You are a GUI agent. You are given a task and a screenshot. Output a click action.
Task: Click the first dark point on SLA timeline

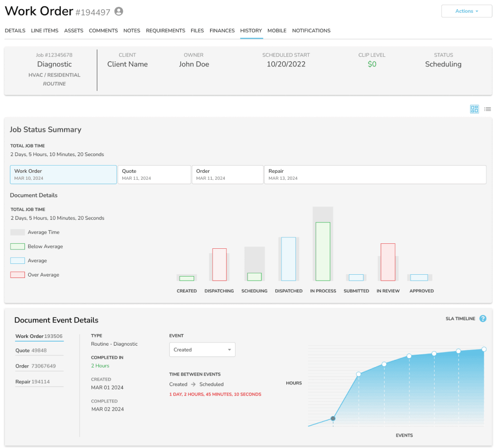(x=333, y=418)
